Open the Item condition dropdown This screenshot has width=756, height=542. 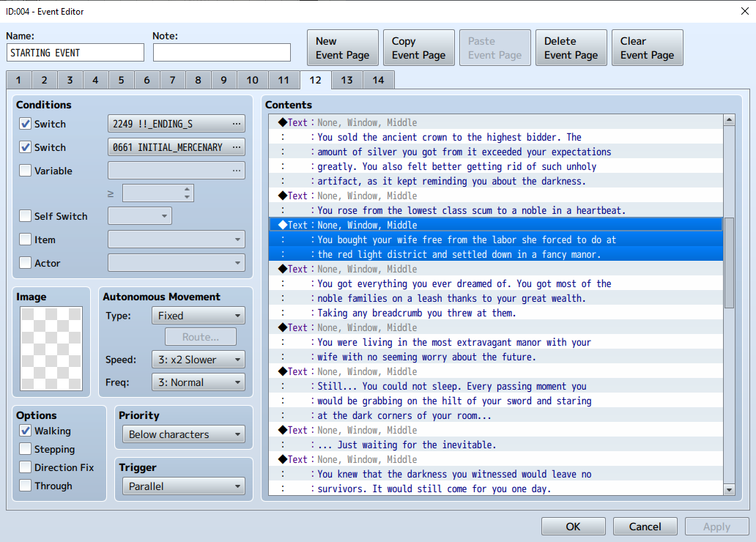pyautogui.click(x=177, y=240)
